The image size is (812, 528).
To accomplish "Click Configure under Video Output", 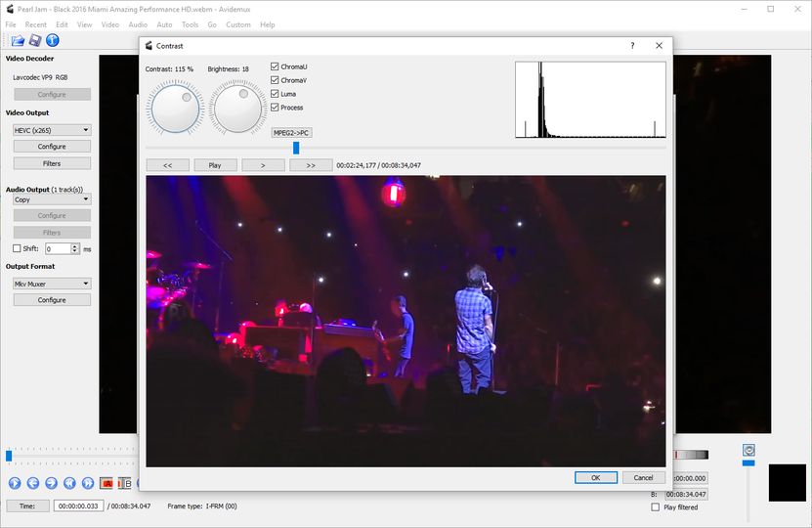I will coord(52,146).
